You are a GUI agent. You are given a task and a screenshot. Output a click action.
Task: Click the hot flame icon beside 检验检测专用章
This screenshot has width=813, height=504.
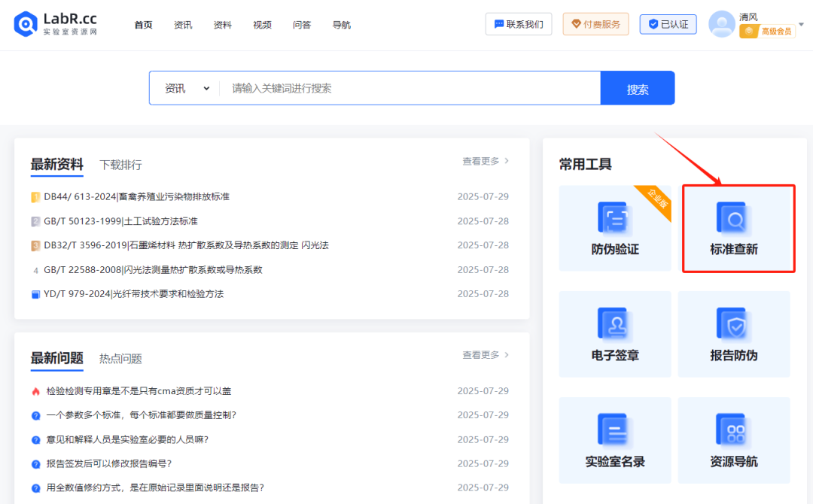(35, 392)
